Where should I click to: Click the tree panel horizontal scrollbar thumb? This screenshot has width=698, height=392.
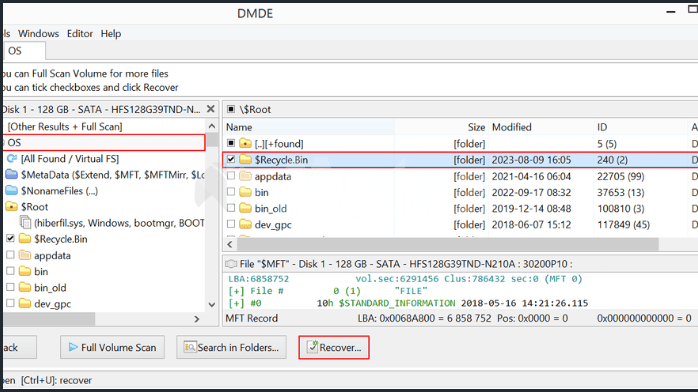click(49, 319)
